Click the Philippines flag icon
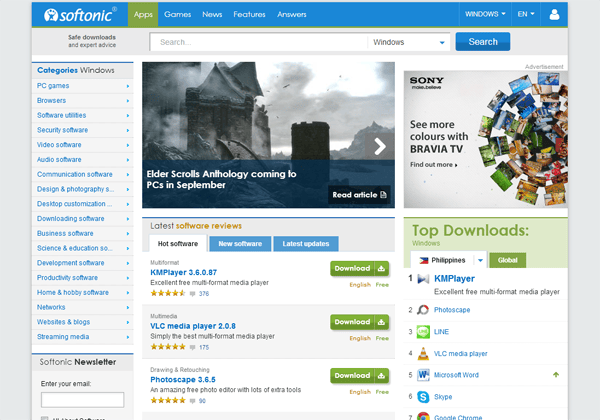 pyautogui.click(x=424, y=260)
